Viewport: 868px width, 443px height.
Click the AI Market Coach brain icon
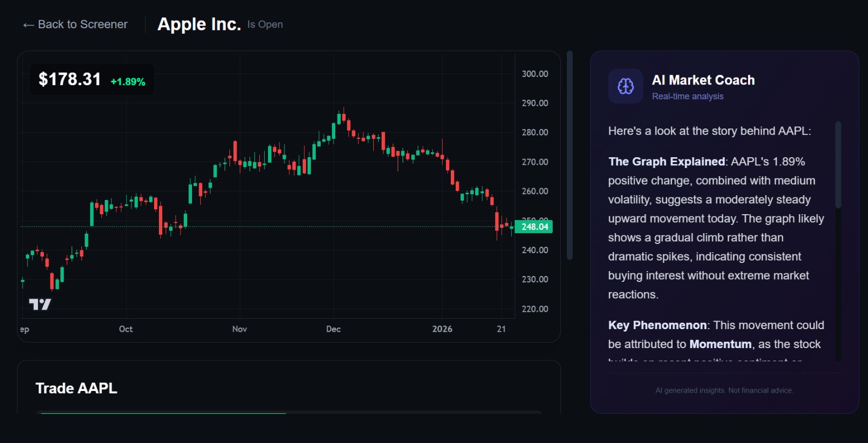626,86
